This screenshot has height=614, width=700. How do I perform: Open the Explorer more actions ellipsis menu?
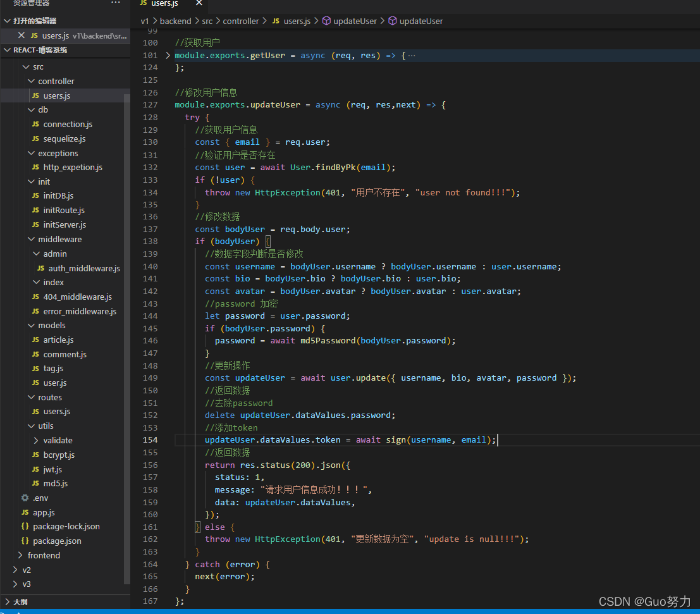pyautogui.click(x=115, y=3)
